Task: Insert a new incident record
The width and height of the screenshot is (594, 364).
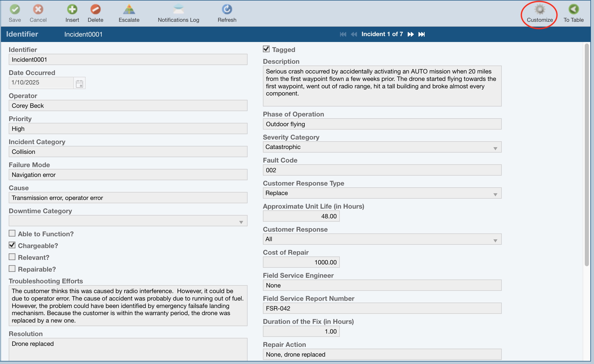Action: (72, 10)
